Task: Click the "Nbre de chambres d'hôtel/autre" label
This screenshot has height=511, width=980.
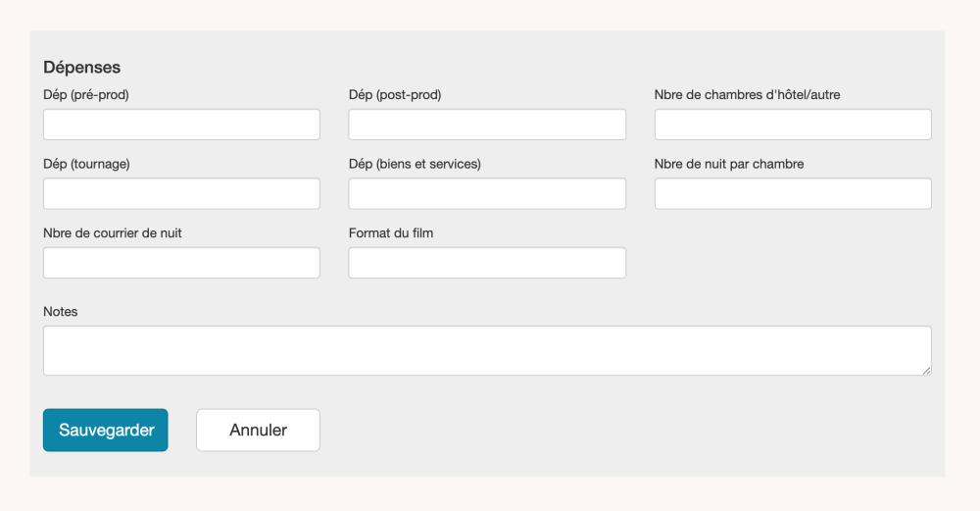Action: click(x=747, y=95)
